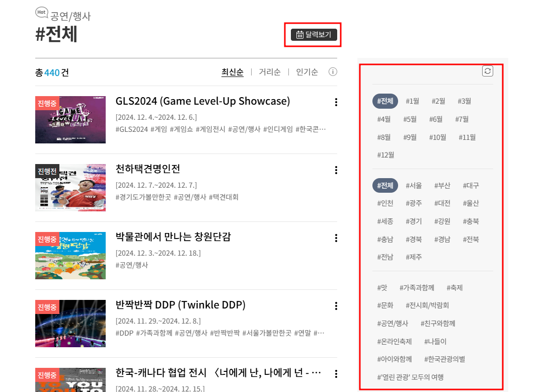Screen dimensions: 539x392
Task: Filter by region #대구
Action: pyautogui.click(x=471, y=186)
